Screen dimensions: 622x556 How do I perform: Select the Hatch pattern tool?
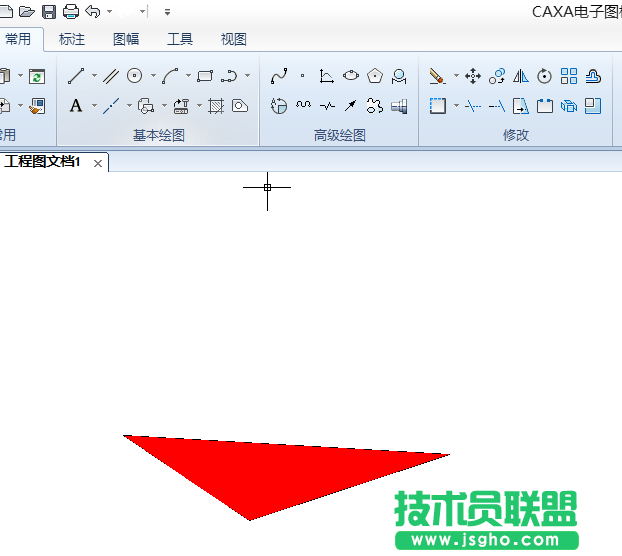[216, 106]
